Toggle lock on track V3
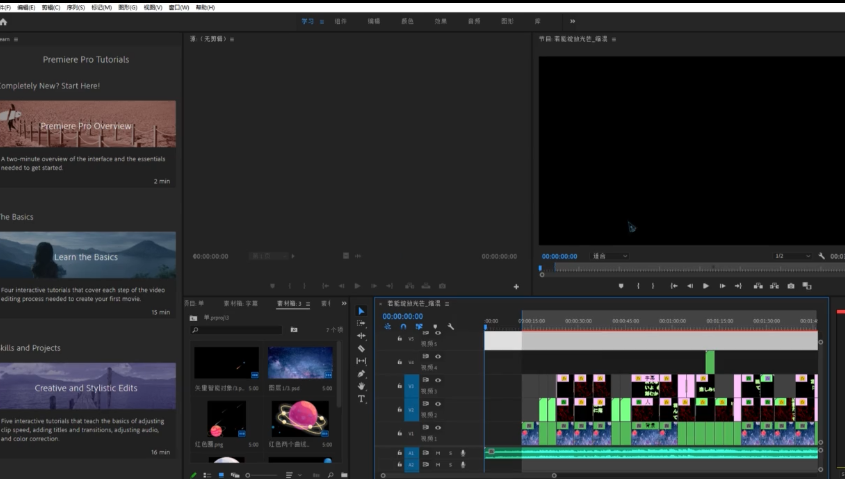 point(399,386)
